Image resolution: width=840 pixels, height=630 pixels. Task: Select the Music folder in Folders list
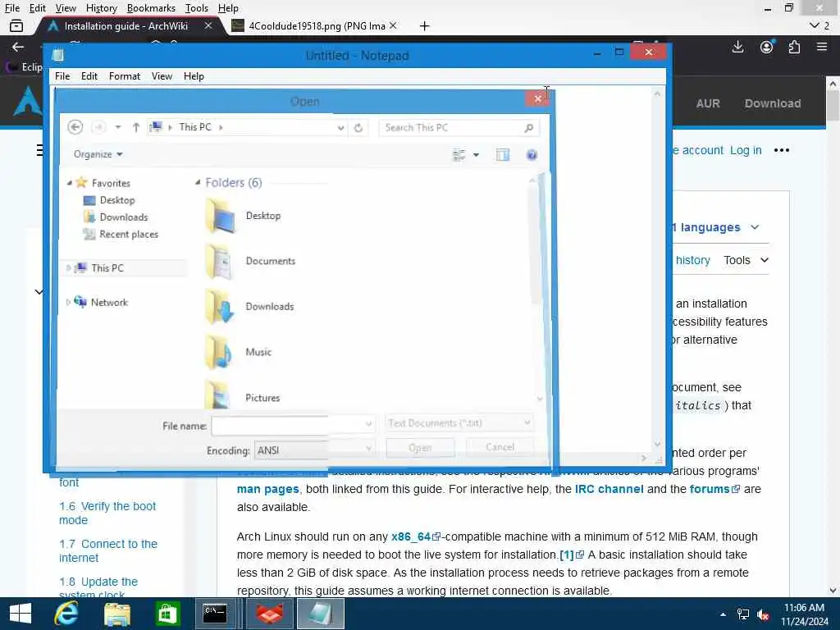[239, 352]
